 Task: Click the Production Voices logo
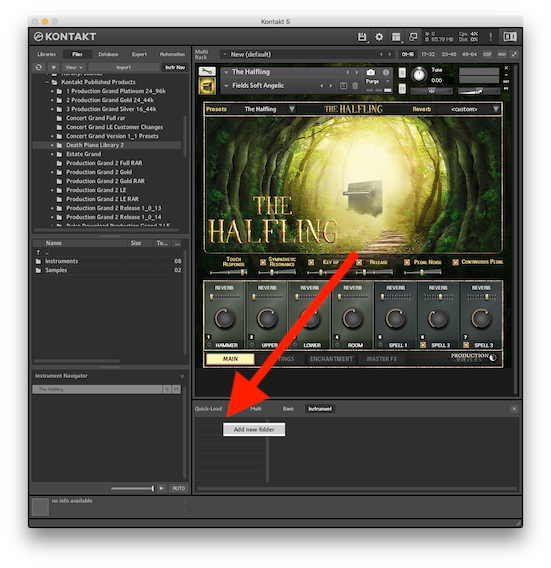tap(473, 357)
